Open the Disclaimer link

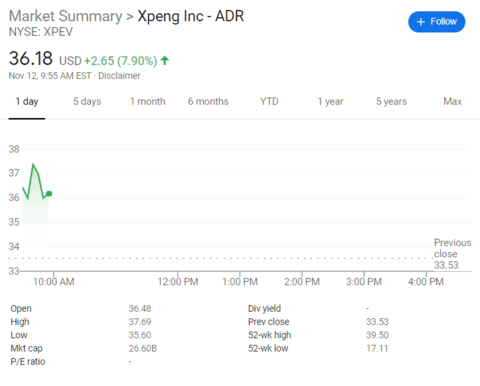tap(119, 76)
